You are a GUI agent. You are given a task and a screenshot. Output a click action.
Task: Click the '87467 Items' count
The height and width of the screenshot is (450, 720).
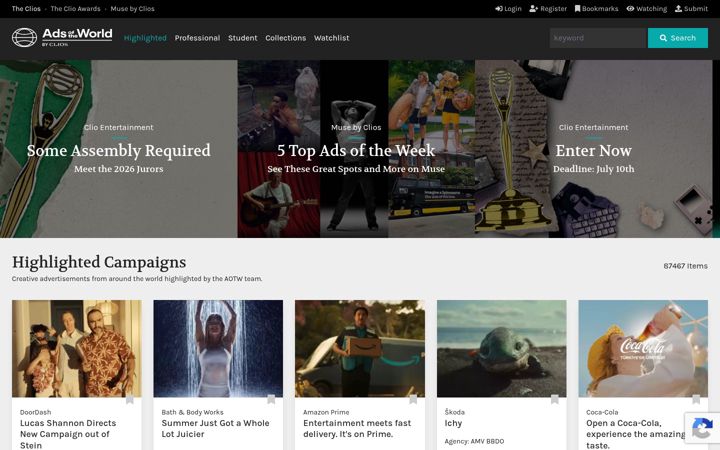(x=686, y=266)
